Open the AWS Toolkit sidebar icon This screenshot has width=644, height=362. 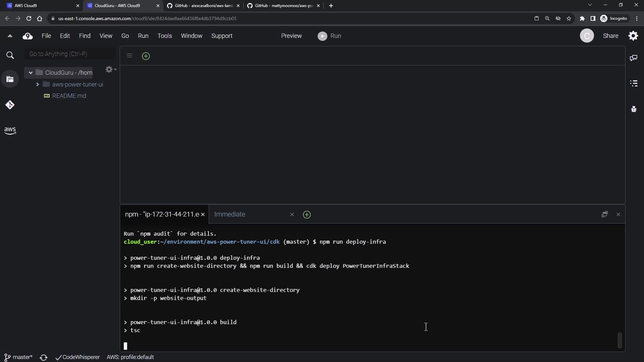[10, 130]
